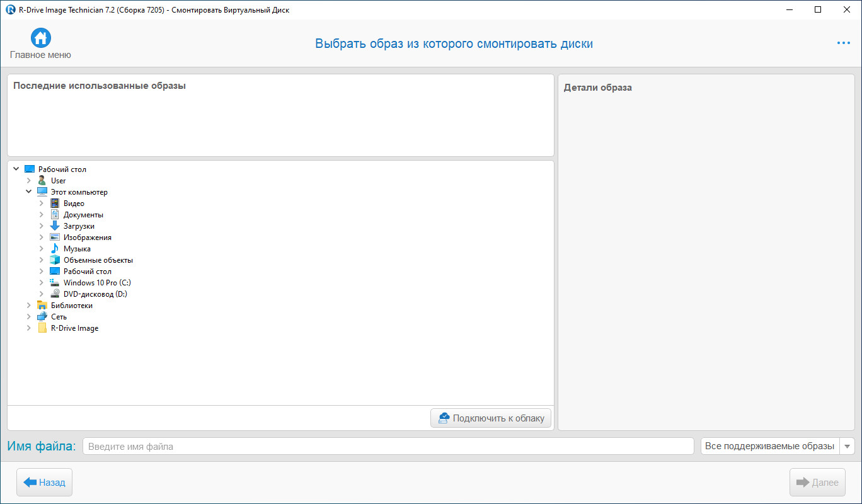862x504 pixels.
Task: Expand the DVD-дисковод (D:) drive
Action: pos(41,294)
